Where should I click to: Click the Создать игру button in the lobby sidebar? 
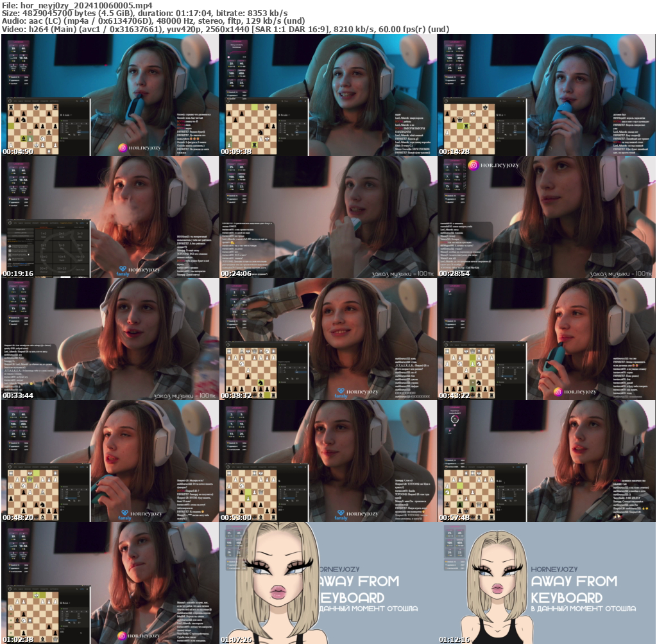click(21, 229)
